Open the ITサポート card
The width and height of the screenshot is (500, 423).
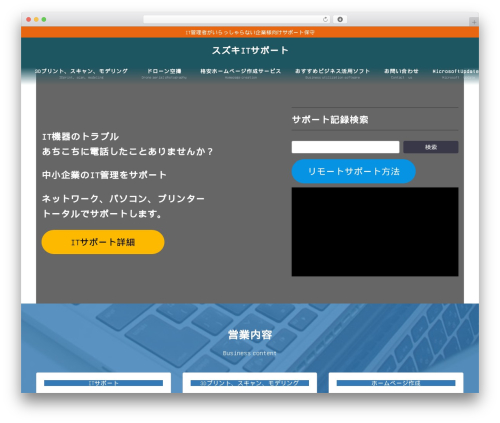pos(103,383)
